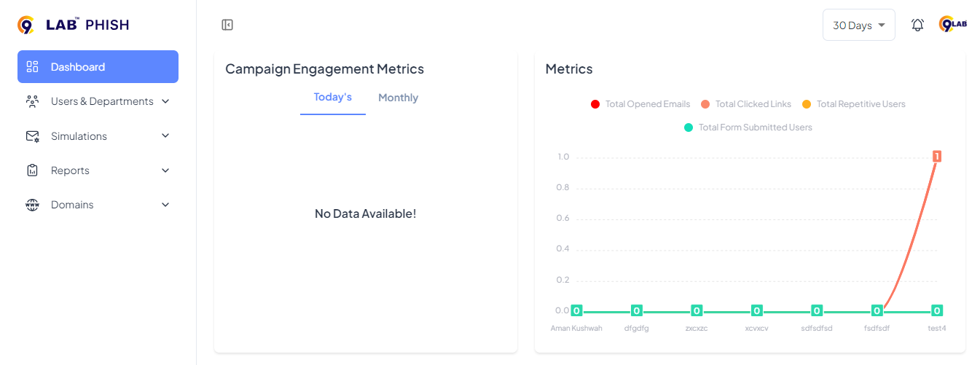
Task: Switch to the Monthly tab
Action: click(398, 98)
